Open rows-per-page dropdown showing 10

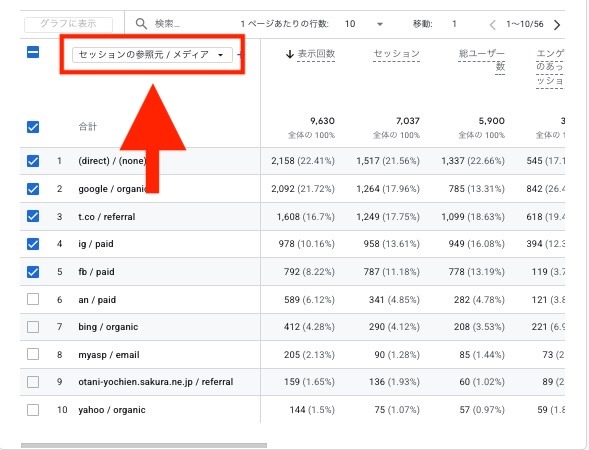point(364,24)
